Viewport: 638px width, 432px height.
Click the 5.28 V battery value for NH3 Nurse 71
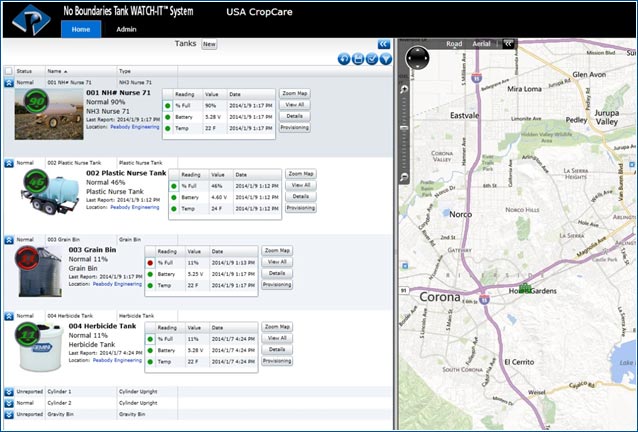(x=212, y=117)
